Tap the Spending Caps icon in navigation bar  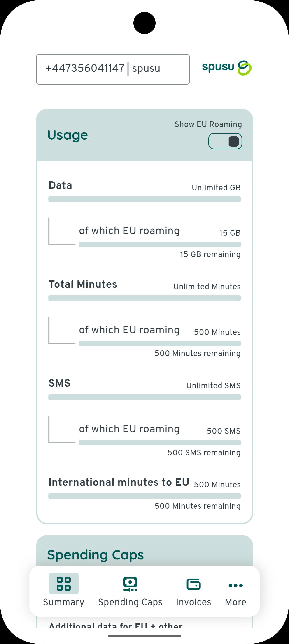(x=130, y=584)
